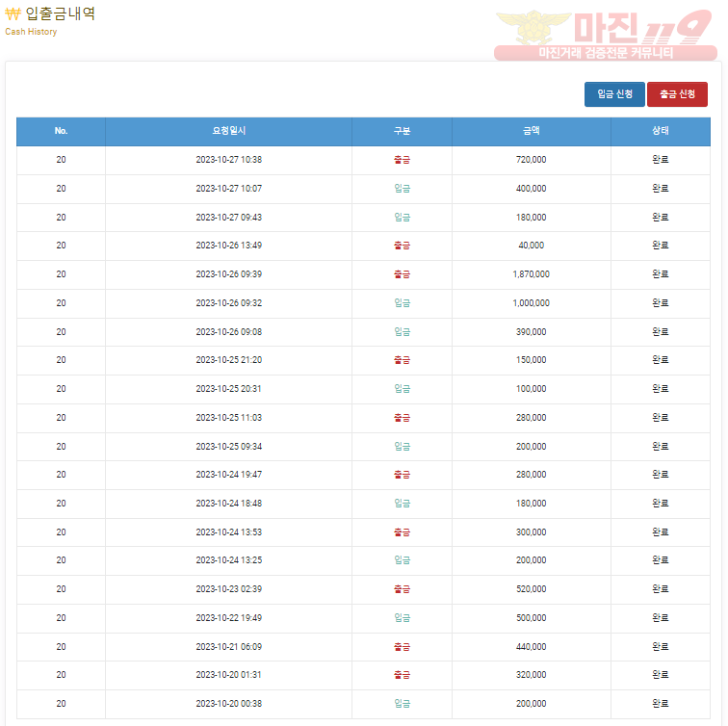Click 입금 label in the 2023-10-27 10:07 row

(402, 189)
